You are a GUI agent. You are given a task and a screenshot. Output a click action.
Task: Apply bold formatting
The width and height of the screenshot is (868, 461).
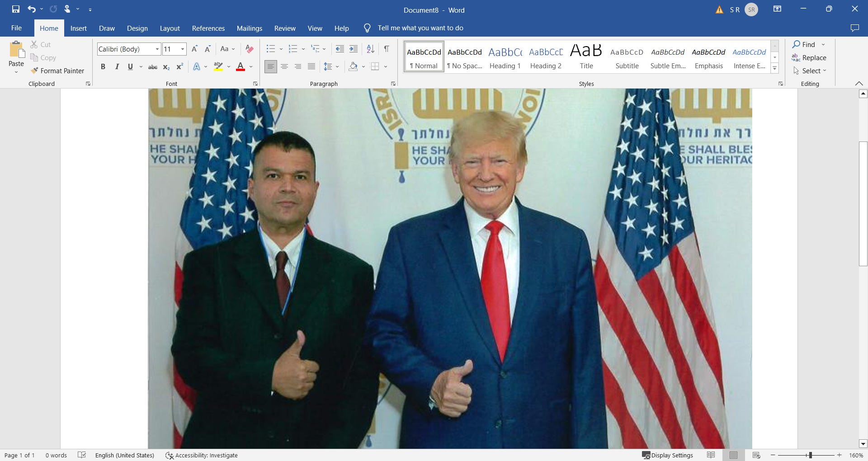[x=103, y=66]
